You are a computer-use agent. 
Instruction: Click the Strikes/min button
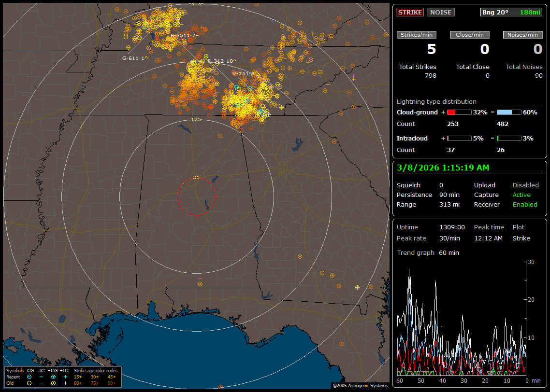pos(416,35)
